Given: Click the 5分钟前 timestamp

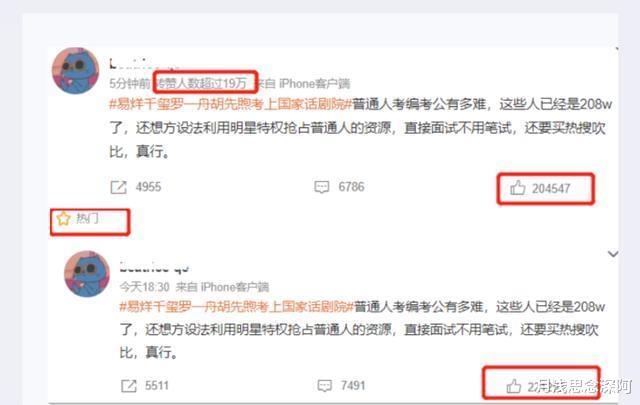Looking at the screenshot, I should point(130,84).
